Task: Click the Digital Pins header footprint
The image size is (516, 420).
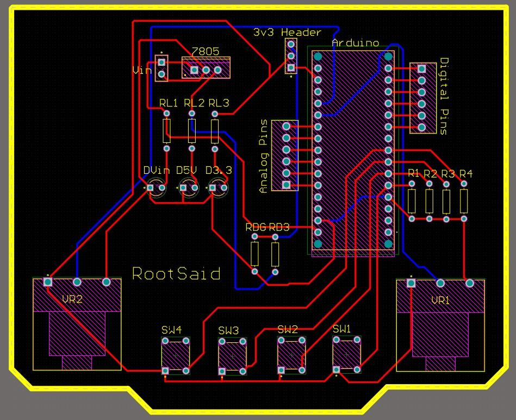Action: (x=422, y=98)
